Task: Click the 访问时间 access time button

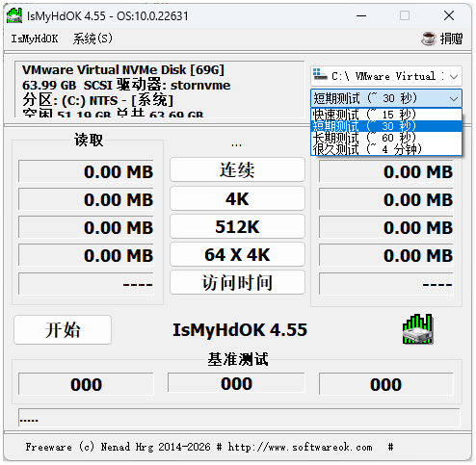Action: tap(237, 282)
